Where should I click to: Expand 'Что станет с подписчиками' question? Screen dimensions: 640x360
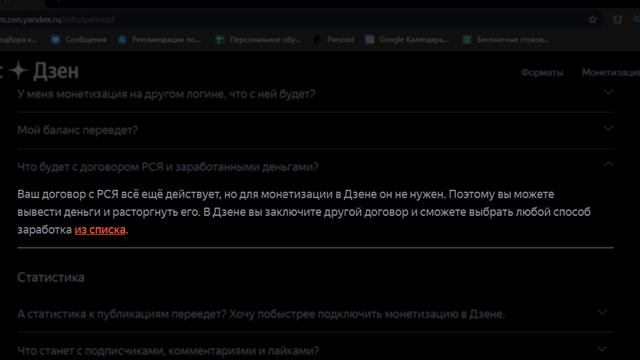pos(602,349)
